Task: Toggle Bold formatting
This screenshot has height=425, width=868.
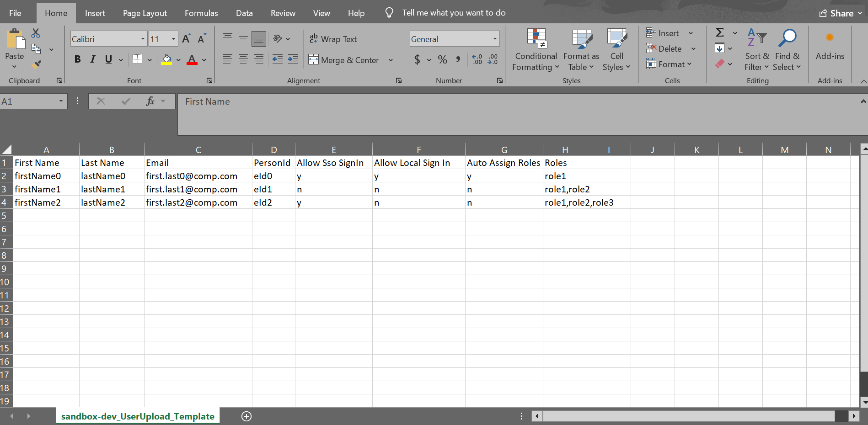Action: point(78,59)
